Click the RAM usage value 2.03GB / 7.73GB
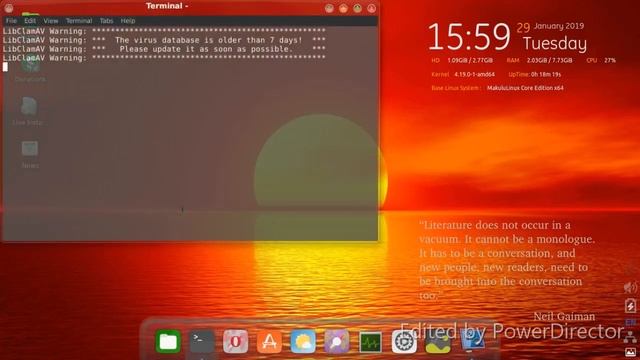 coord(549,60)
